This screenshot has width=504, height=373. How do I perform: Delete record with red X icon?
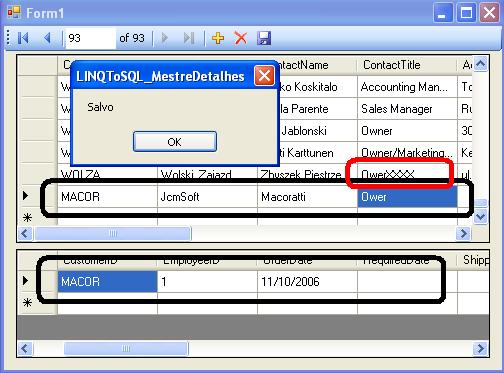[241, 38]
